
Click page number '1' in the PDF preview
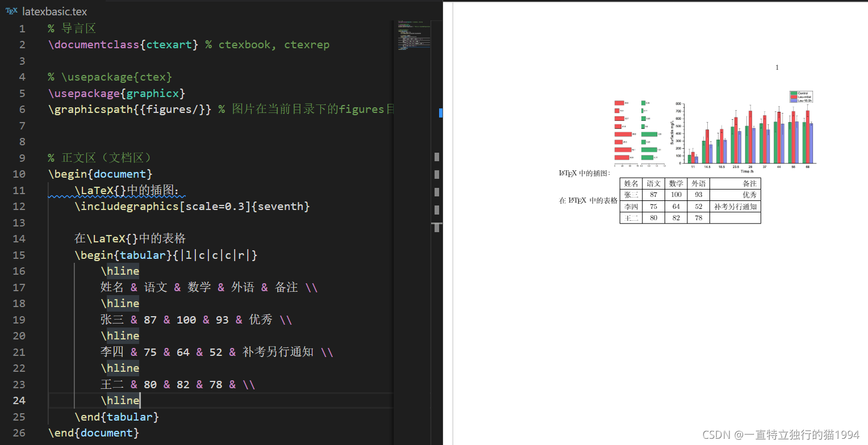point(777,68)
